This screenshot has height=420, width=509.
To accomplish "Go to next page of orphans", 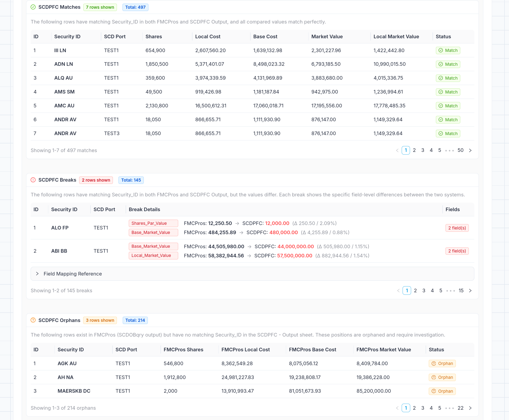I will [470, 408].
